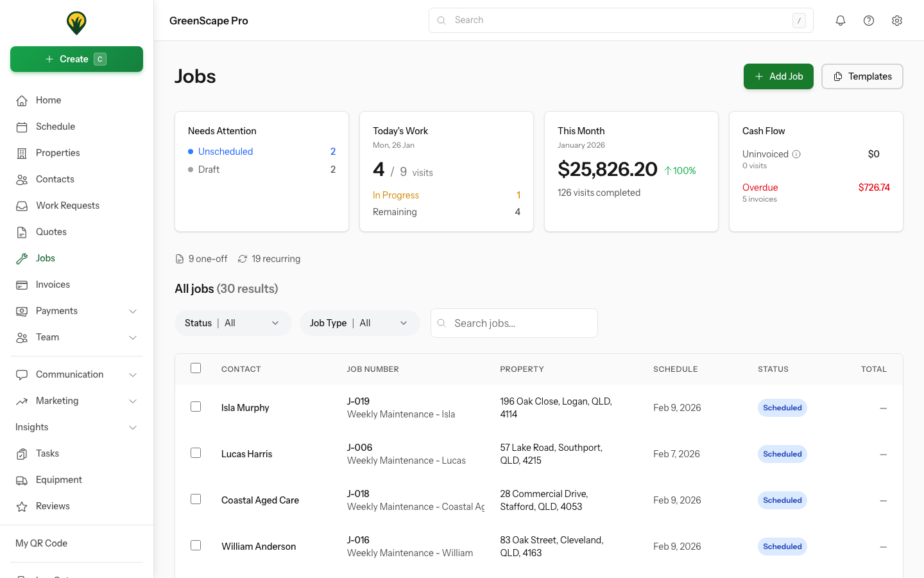Open the Marketing menu in sidebar

pos(76,400)
